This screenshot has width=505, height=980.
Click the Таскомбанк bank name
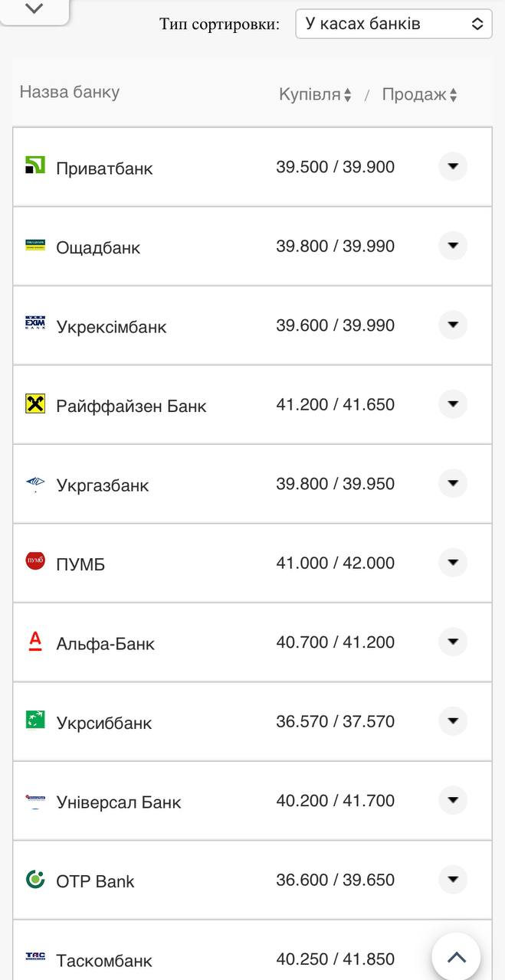[x=104, y=961]
